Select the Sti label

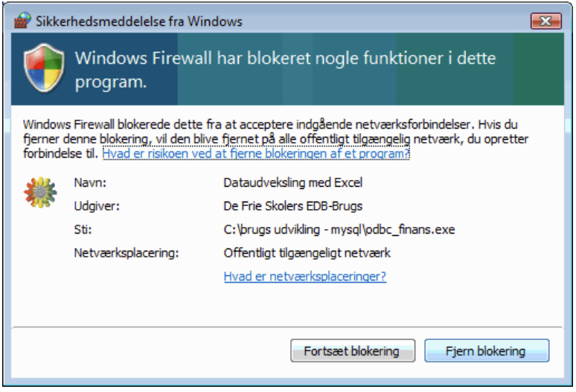83,229
